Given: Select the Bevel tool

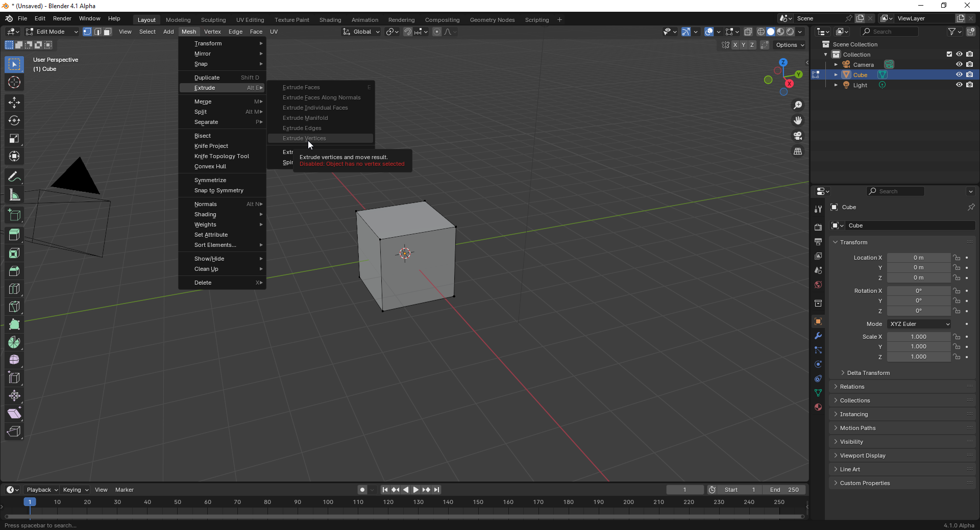Looking at the screenshot, I should [14, 271].
